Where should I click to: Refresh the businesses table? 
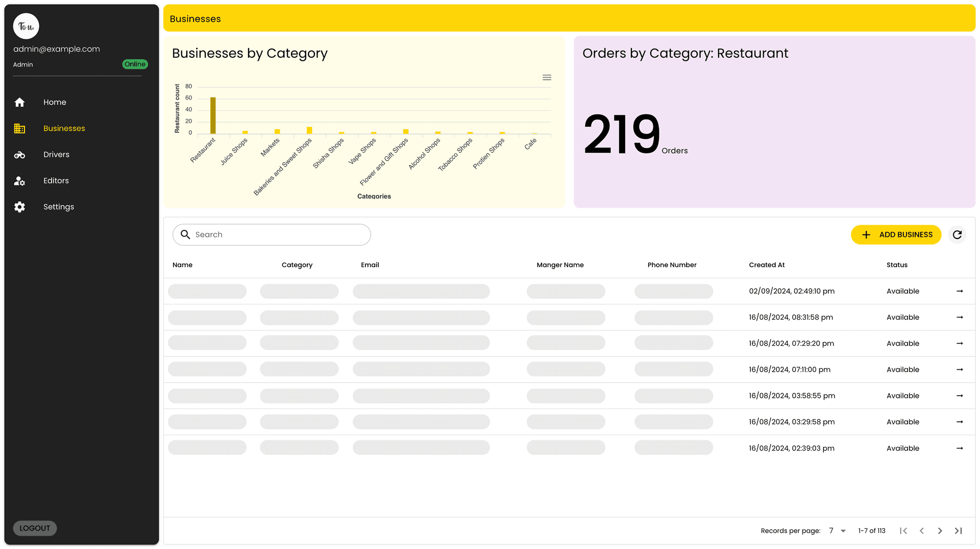pos(957,235)
